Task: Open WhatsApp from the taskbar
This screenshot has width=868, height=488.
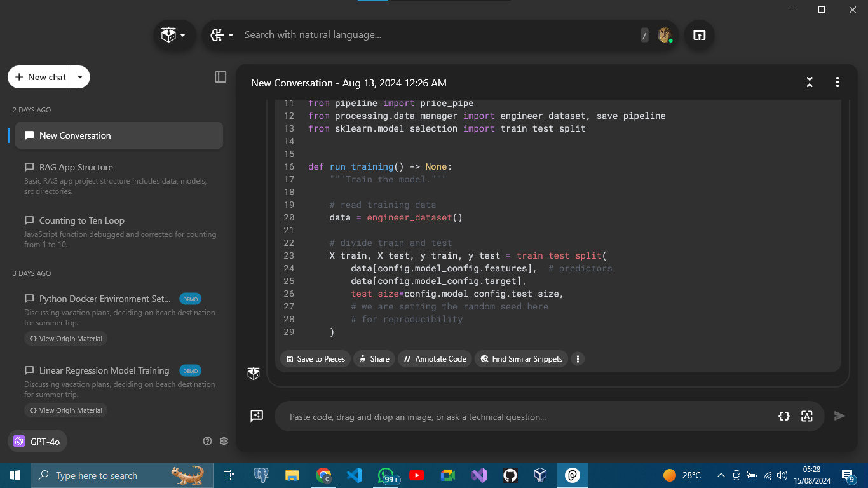Action: point(386,475)
